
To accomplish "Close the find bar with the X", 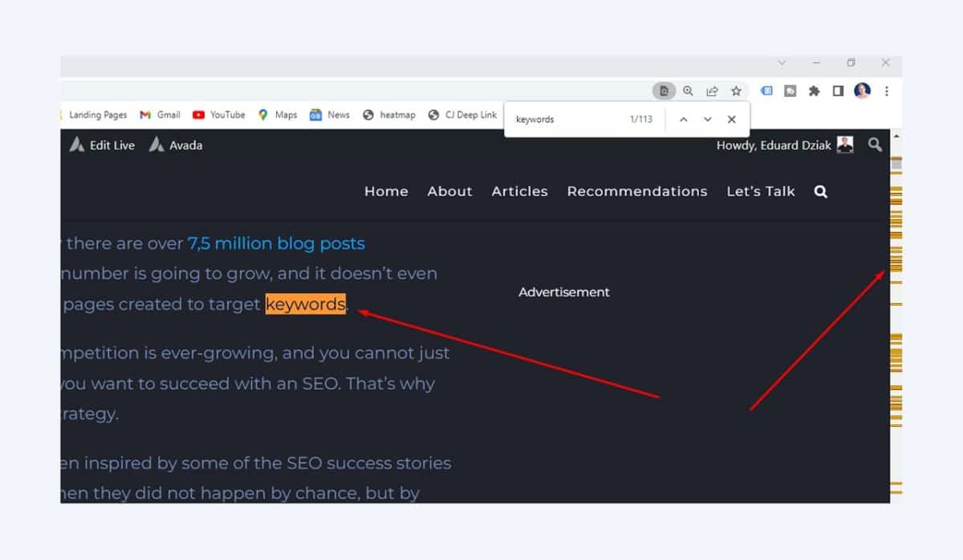I will click(x=731, y=119).
